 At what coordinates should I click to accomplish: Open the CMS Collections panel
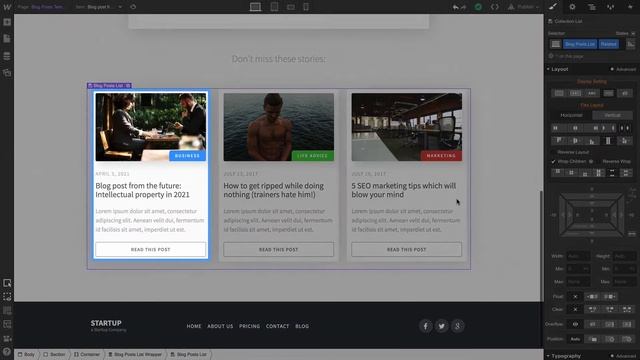7,56
